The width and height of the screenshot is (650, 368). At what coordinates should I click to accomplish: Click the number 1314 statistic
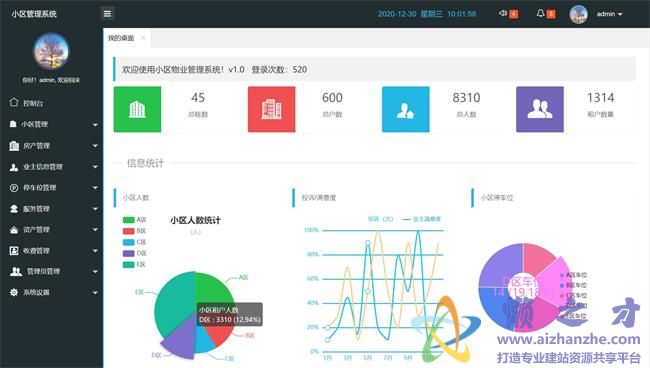(601, 98)
